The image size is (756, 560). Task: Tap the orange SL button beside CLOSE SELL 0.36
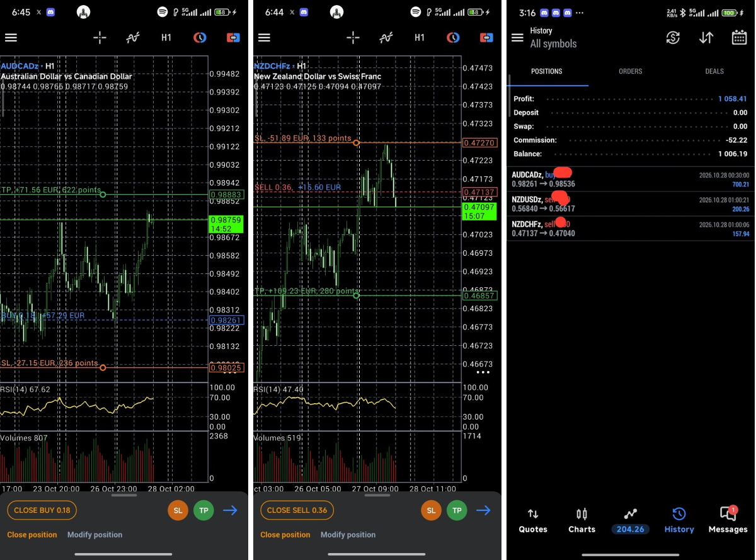[x=432, y=510]
